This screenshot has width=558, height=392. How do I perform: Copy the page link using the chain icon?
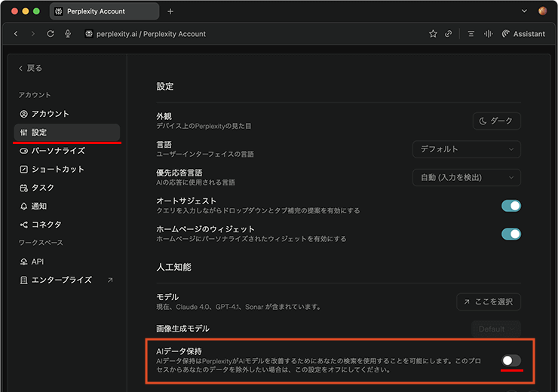[x=449, y=34]
